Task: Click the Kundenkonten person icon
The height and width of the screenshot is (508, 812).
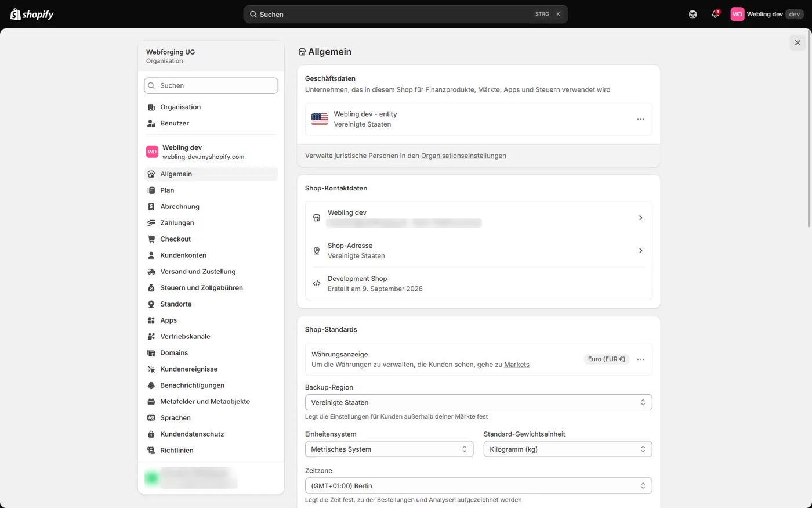Action: [151, 255]
